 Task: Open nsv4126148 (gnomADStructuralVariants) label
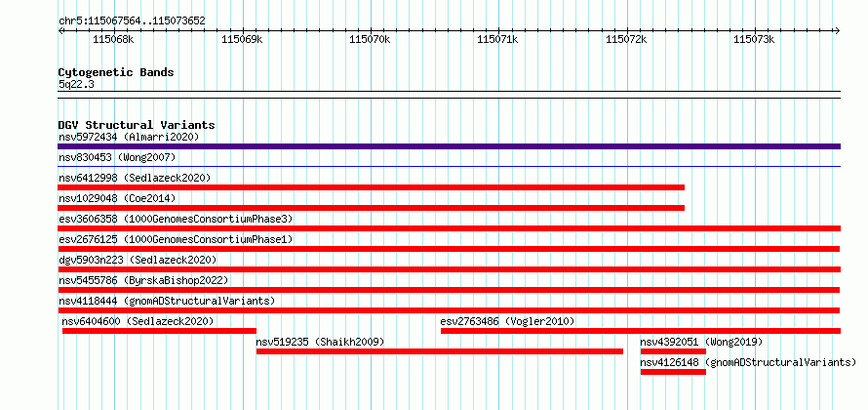pyautogui.click(x=748, y=362)
